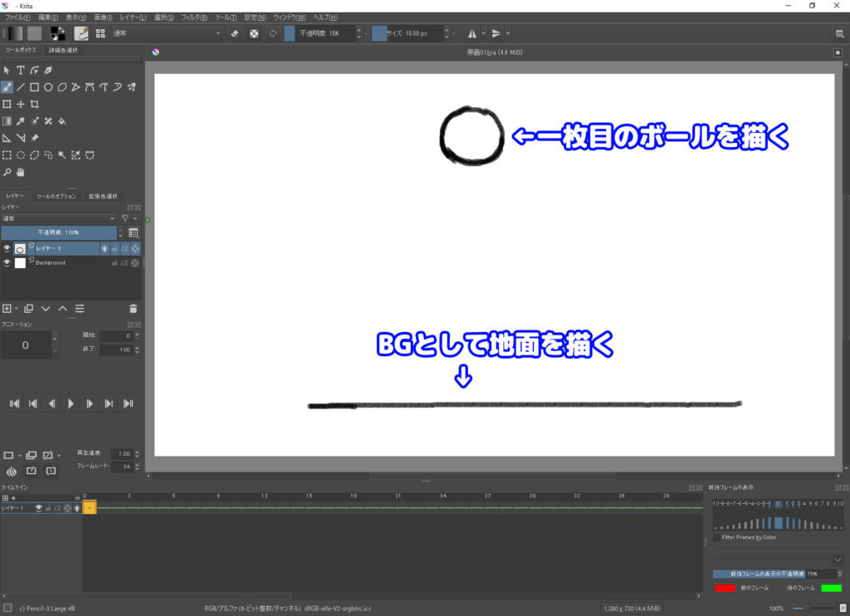Duplicate the current layer
This screenshot has height=616, width=850.
pos(29,309)
